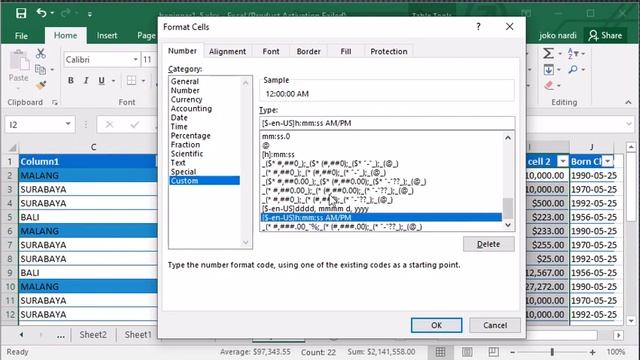Toggle Bold formatting
The width and height of the screenshot is (640, 360).
tap(71, 80)
